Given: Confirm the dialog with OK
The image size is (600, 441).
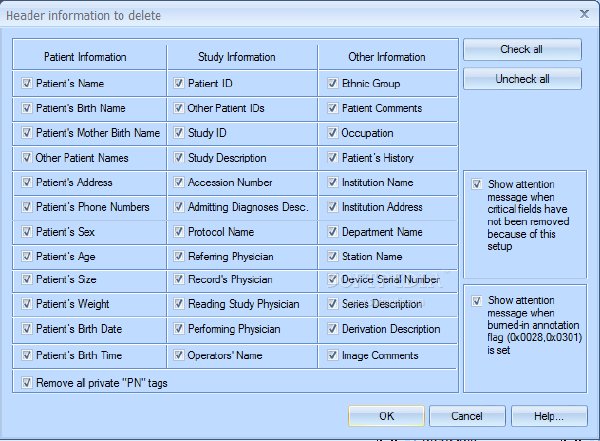Looking at the screenshot, I should (x=386, y=416).
